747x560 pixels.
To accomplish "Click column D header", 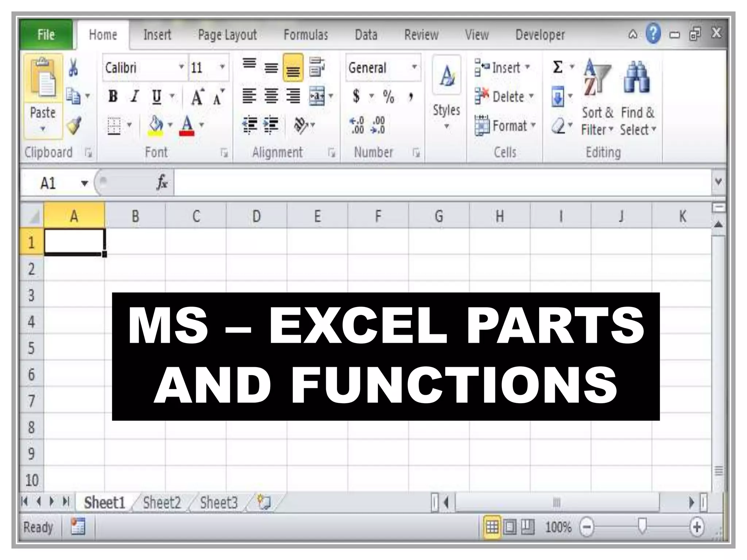I will tap(256, 216).
